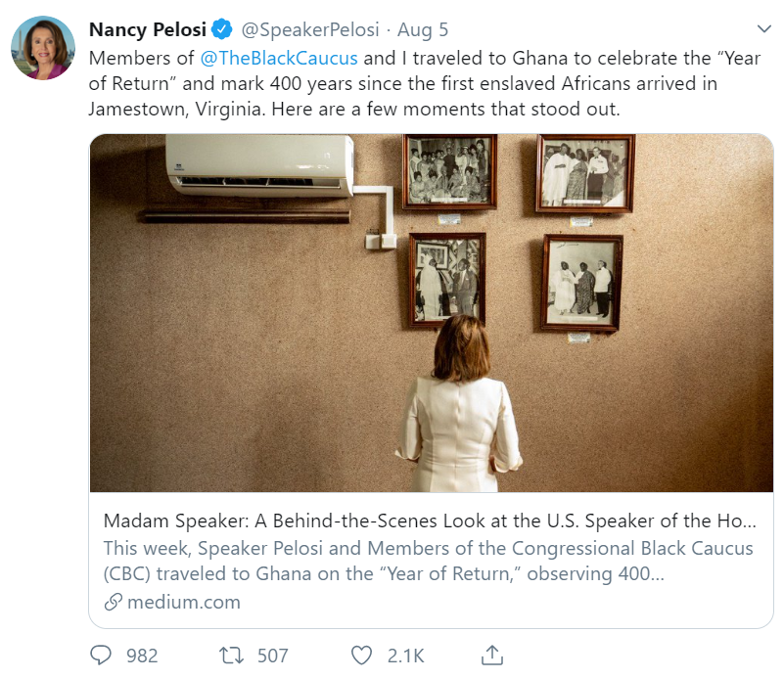This screenshot has width=784, height=679.
Task: Click the medium.com domain link
Action: coord(183,602)
